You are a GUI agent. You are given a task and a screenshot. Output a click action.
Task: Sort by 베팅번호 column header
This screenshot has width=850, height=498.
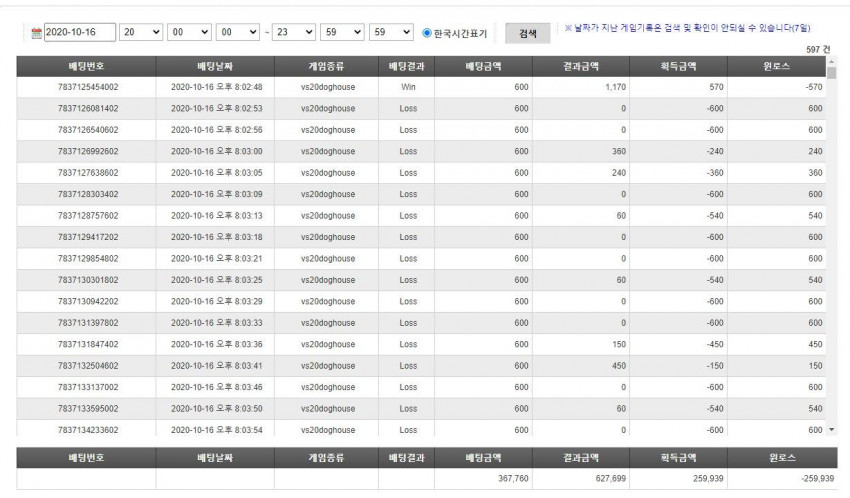pyautogui.click(x=86, y=66)
